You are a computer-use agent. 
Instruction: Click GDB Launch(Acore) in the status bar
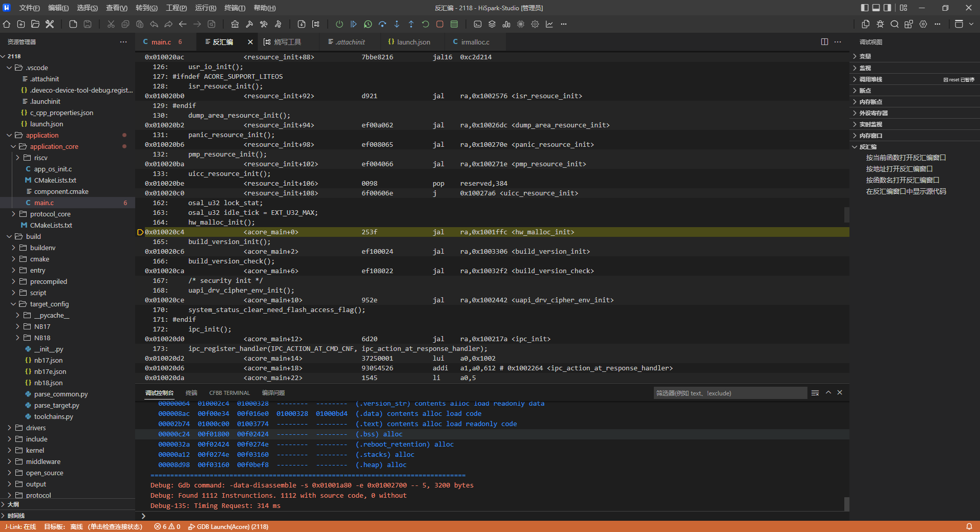tap(228, 526)
